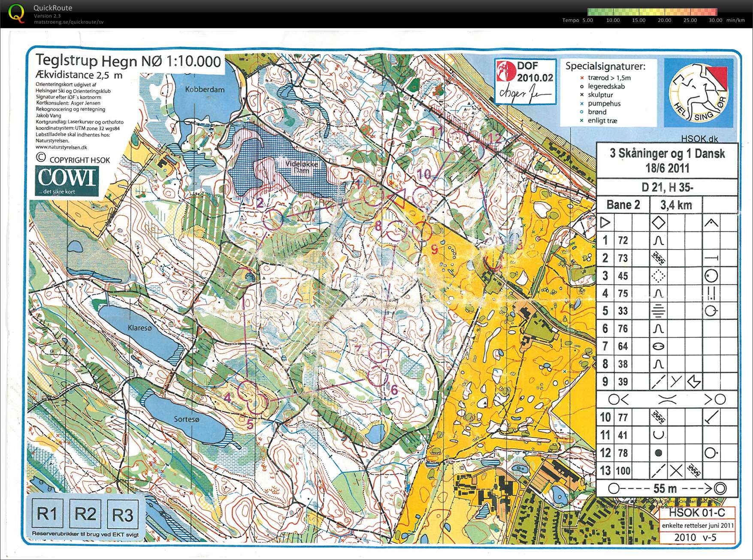Click control code 76 in row 6
This screenshot has width=753, height=560.
point(623,328)
